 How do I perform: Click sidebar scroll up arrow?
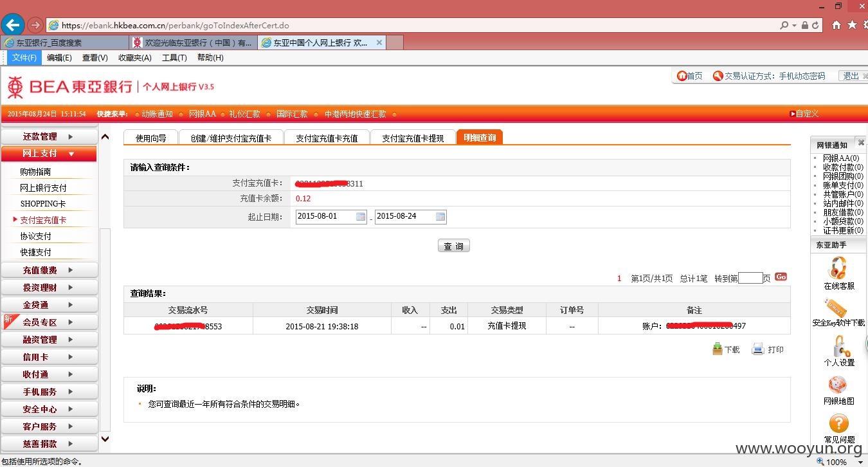pos(105,136)
